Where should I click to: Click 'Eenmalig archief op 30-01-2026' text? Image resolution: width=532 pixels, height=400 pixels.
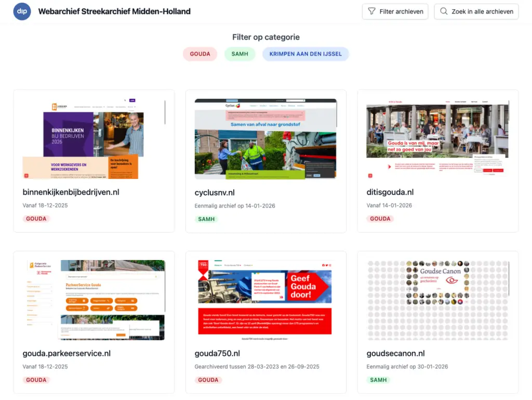407,367
